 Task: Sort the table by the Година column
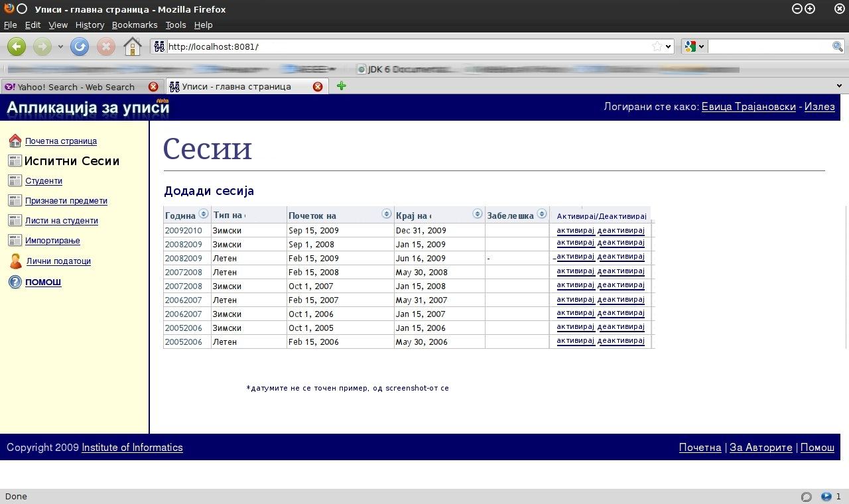[204, 214]
